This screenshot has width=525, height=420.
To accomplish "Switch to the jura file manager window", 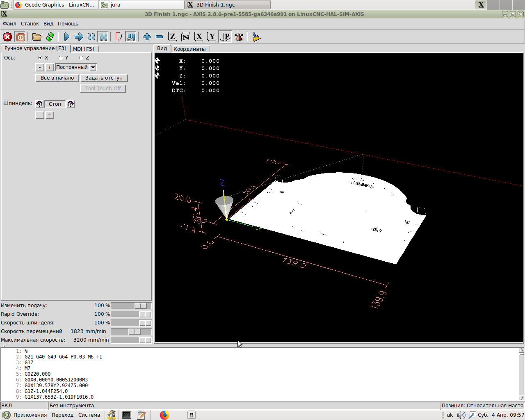I will [142, 5].
